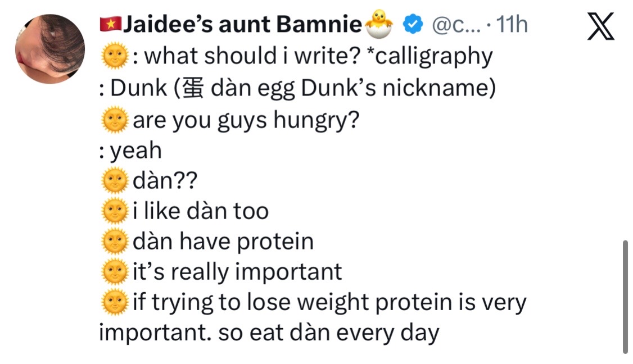Click the X logo icon
Image resolution: width=633 pixels, height=364 pixels.
tap(601, 26)
